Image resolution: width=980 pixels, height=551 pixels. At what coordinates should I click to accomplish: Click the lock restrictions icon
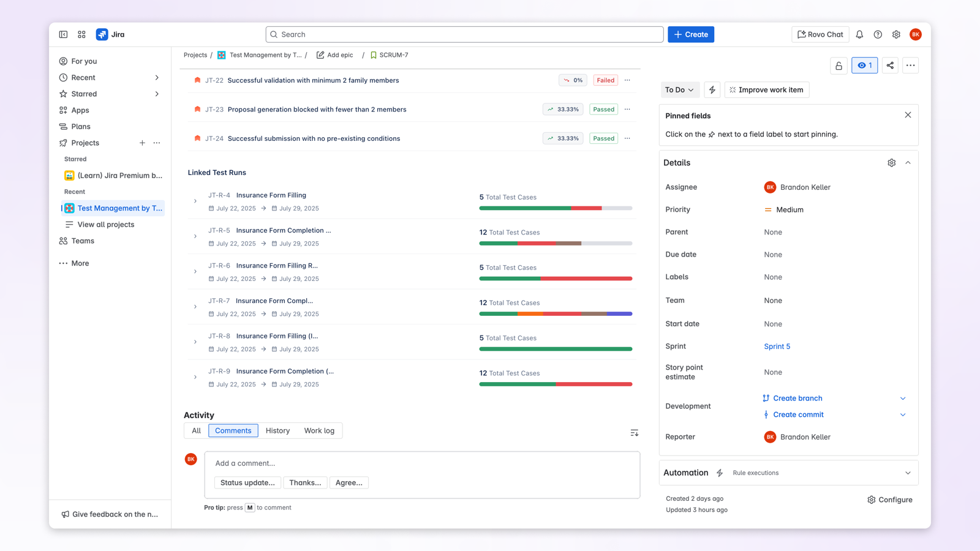pos(839,66)
